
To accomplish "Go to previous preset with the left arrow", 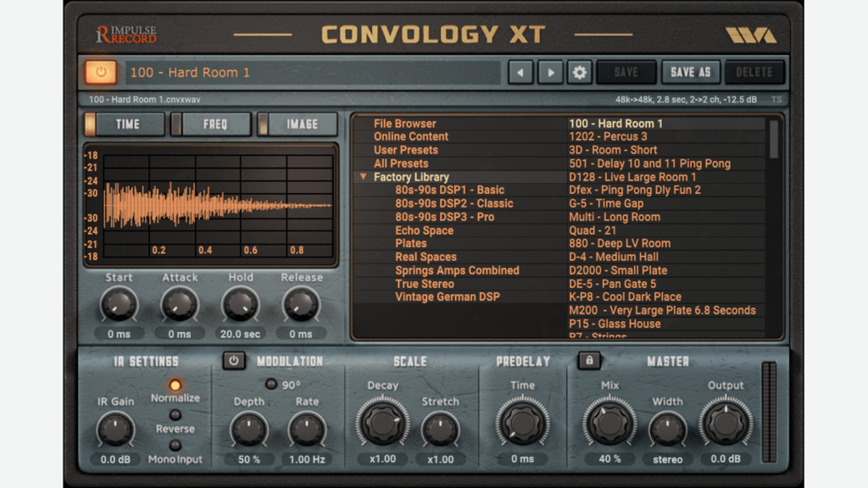I will 520,72.
